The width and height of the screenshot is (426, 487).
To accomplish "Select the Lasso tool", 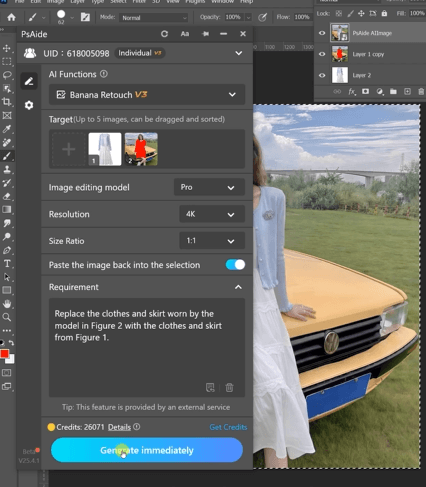I will (x=7, y=75).
